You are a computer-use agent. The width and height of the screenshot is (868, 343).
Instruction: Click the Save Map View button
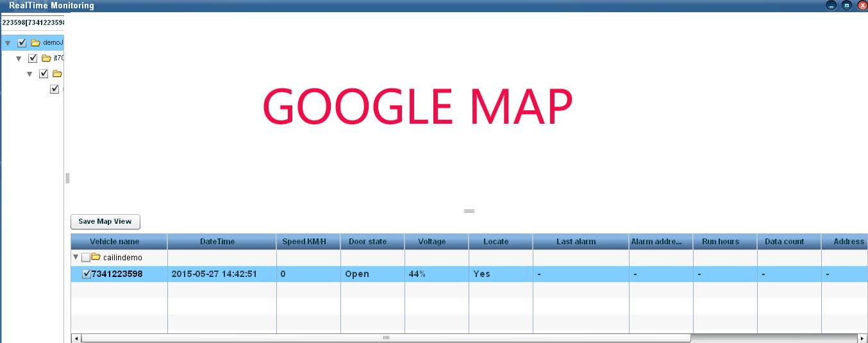pyautogui.click(x=105, y=222)
